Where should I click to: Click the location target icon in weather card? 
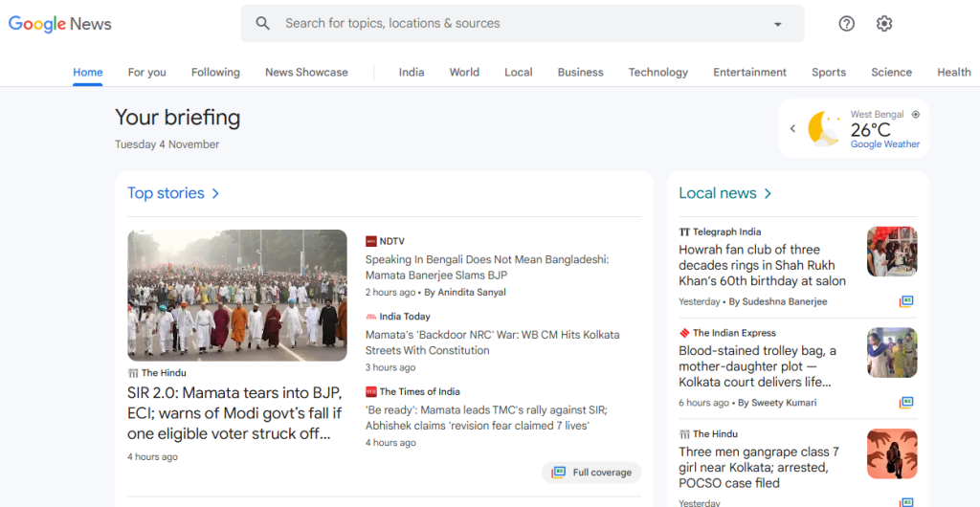tap(916, 115)
